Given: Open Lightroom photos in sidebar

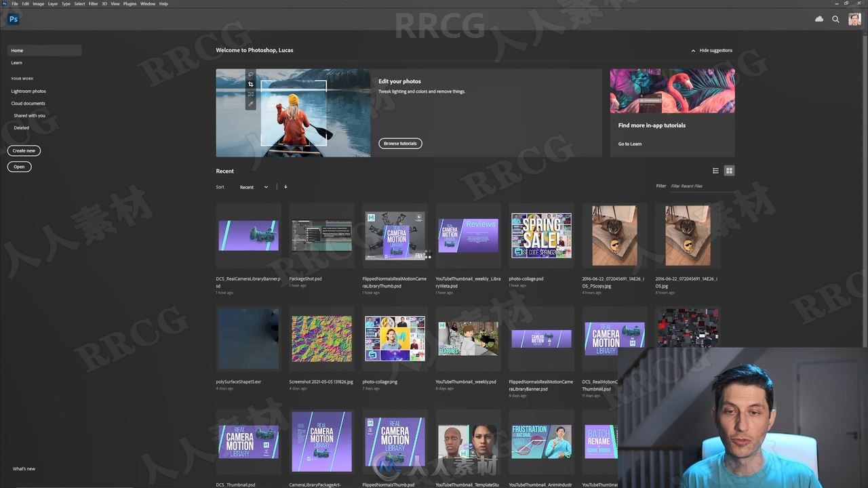Looking at the screenshot, I should click(28, 91).
